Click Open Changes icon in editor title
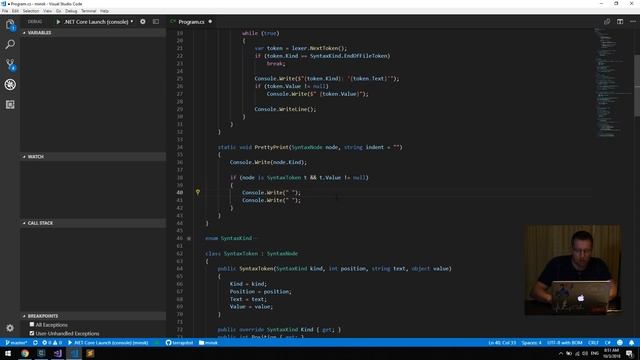 coord(607,22)
